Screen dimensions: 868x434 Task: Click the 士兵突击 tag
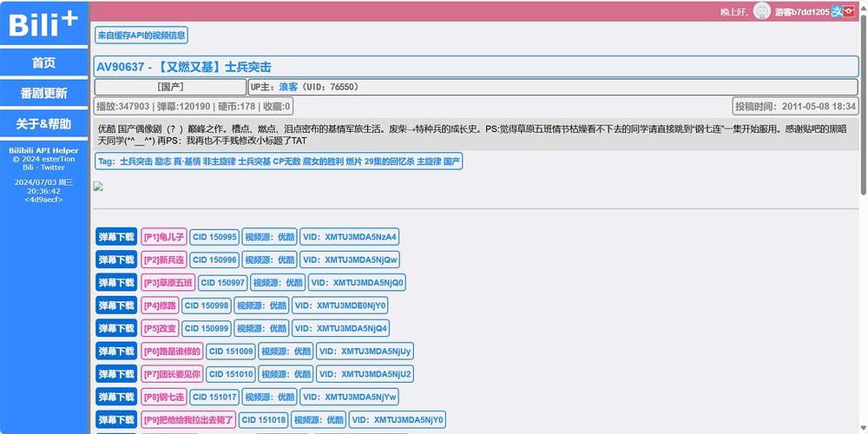point(136,161)
